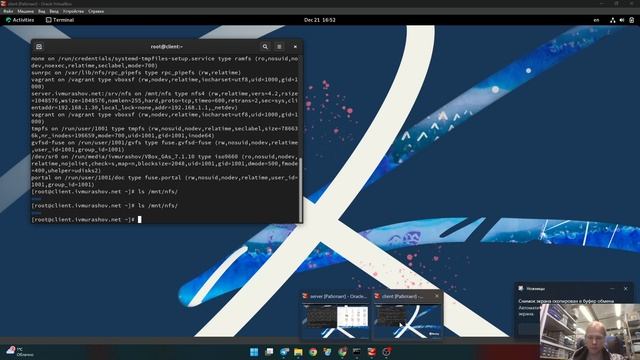
Task: Click the GNOME power/lock status icon
Action: 631,20
